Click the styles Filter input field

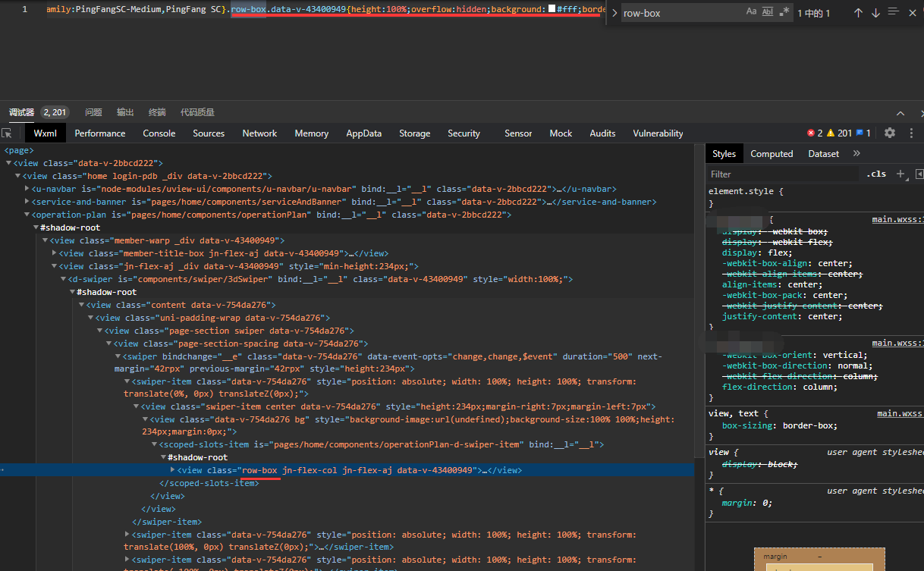click(x=781, y=174)
